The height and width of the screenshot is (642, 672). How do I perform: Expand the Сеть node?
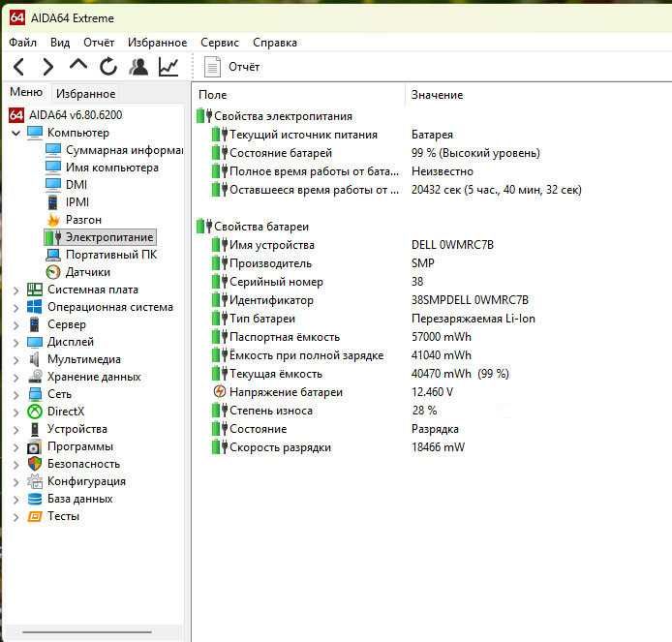(15, 395)
